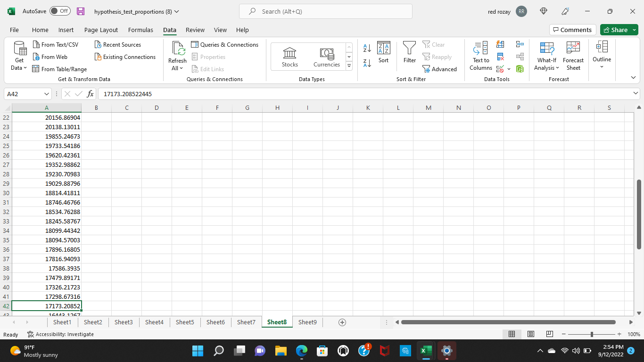Open the Sort dialog
The height and width of the screenshot is (362, 644).
pos(384,52)
